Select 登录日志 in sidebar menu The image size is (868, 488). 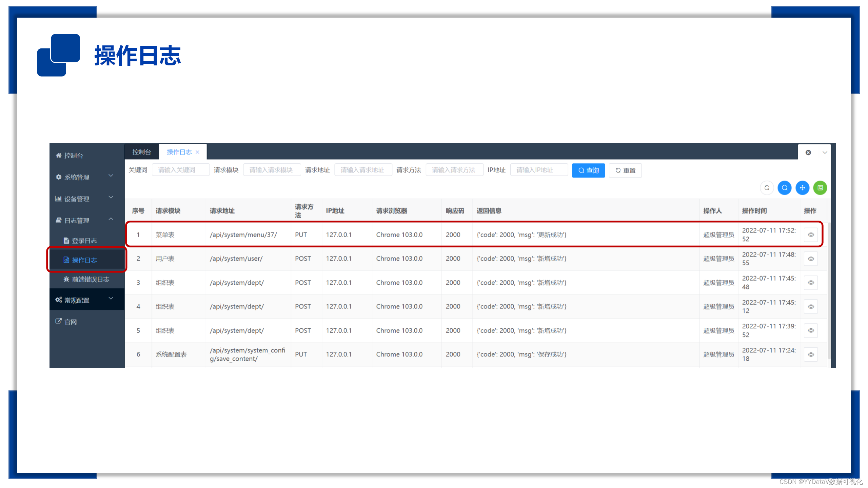[x=84, y=241]
